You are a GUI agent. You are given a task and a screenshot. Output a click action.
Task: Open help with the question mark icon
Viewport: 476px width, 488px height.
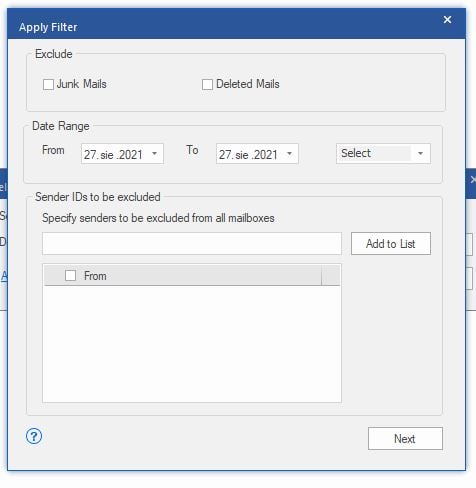[34, 436]
